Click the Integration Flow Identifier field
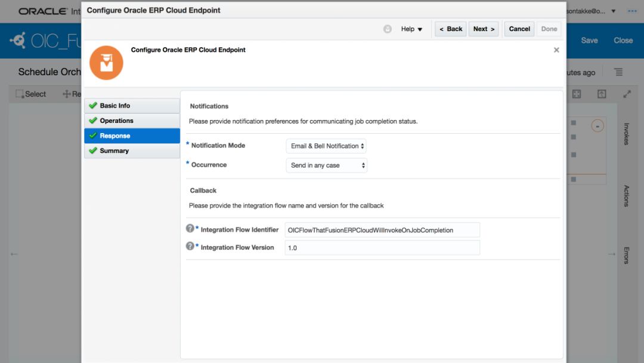 click(382, 230)
